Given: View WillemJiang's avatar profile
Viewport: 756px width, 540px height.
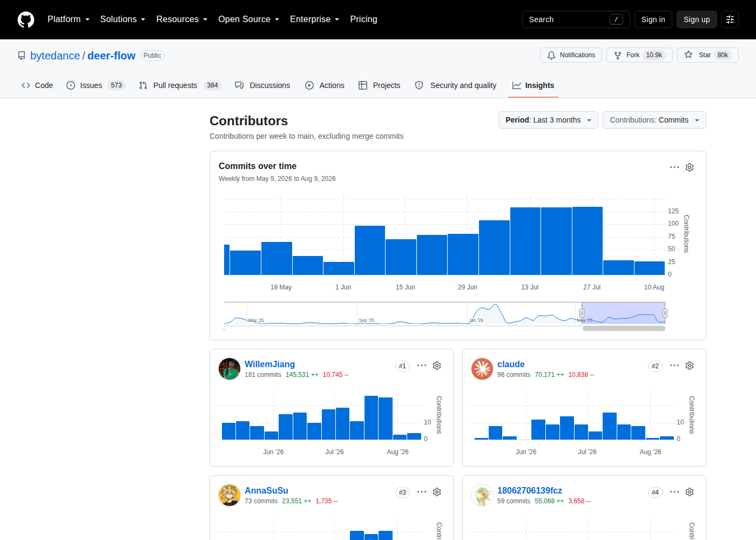Looking at the screenshot, I should click(x=230, y=369).
